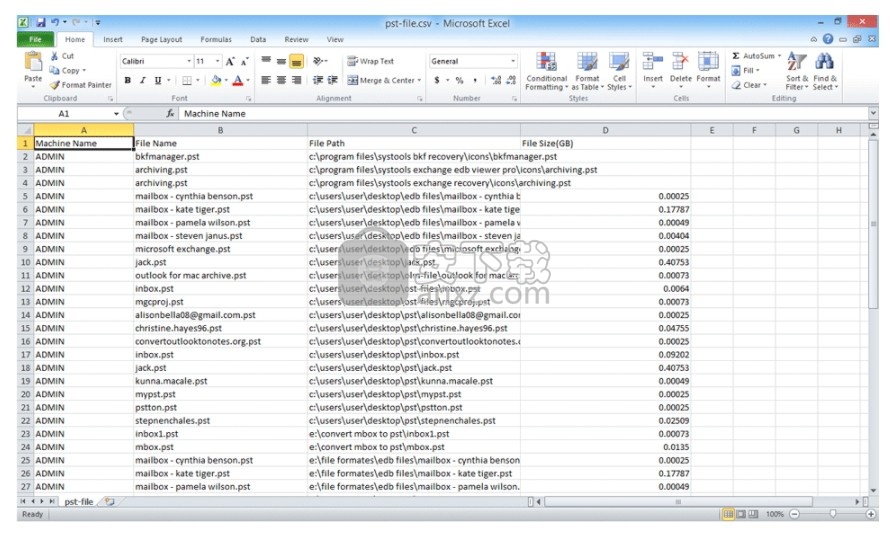
Task: Decrease the cell indent
Action: (x=318, y=80)
